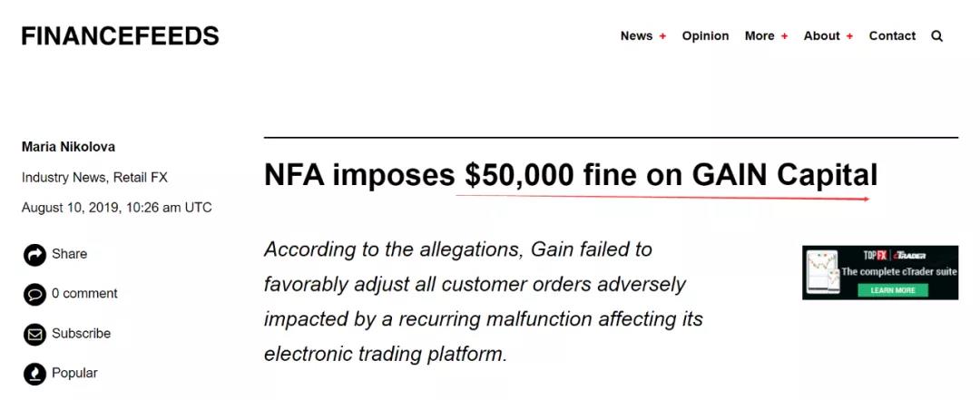Screen dimensions: 980x400
Task: Click the NFA imposes $50,000 fine headline
Action: (571, 175)
